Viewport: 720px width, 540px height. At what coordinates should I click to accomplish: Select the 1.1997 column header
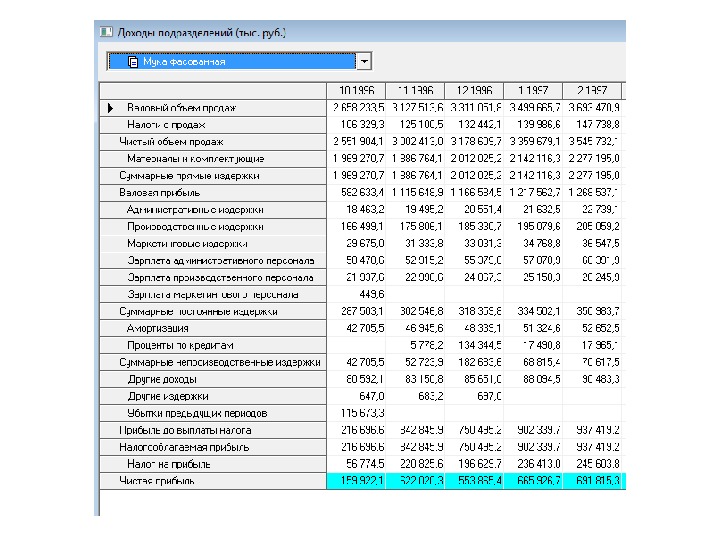(533, 91)
